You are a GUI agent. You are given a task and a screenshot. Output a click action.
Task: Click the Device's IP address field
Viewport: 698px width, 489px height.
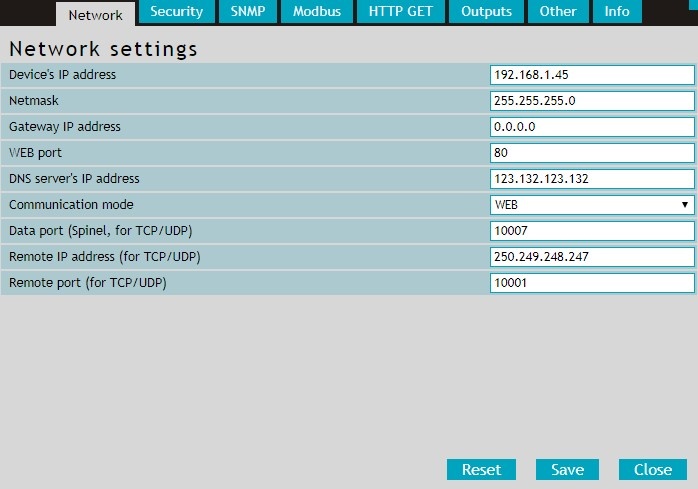(x=592, y=75)
